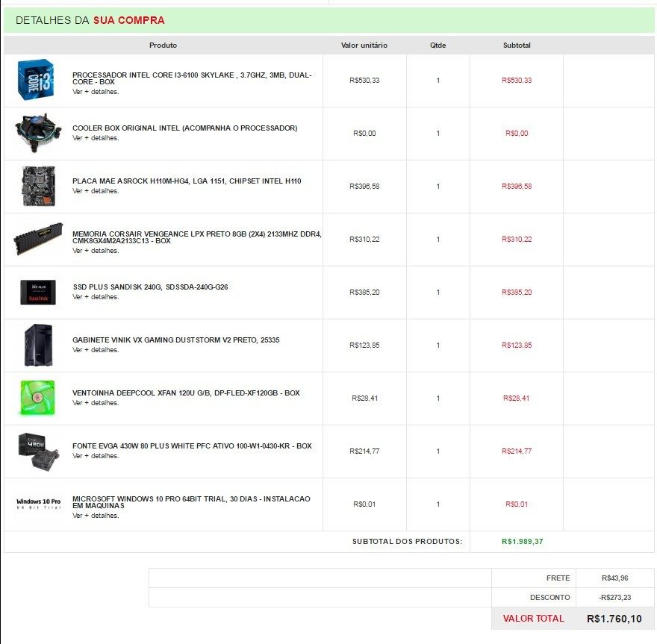The image size is (657, 644).
Task: Click the Windows 10 Pro logo image
Action: pyautogui.click(x=39, y=503)
